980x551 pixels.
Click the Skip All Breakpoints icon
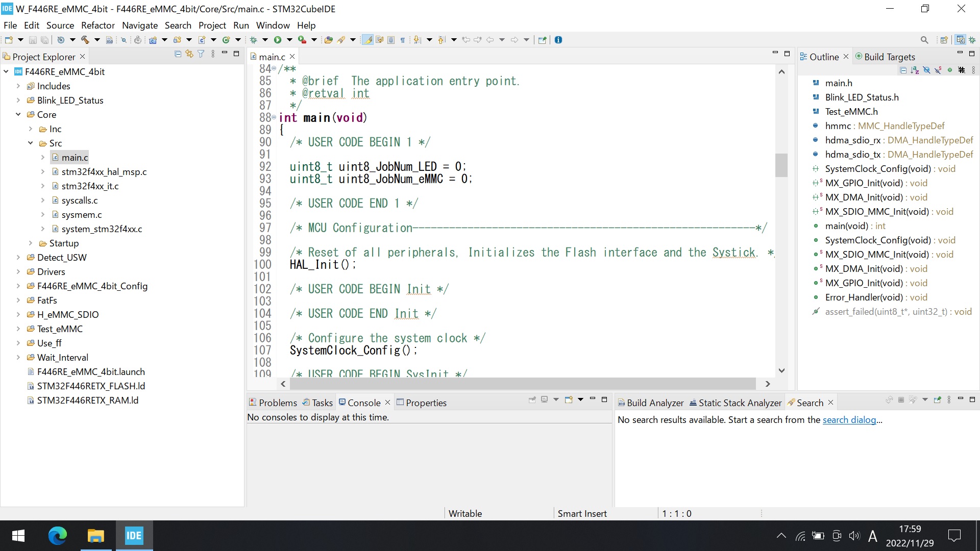point(124,40)
